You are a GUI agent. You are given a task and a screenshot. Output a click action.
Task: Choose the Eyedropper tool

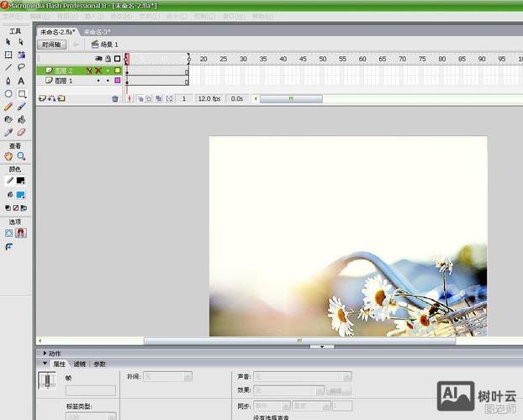tap(8, 132)
